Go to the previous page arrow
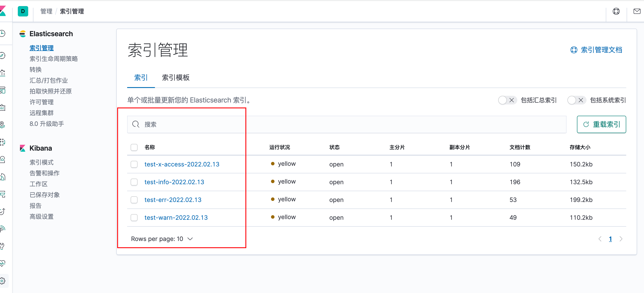The image size is (644, 293). click(600, 239)
